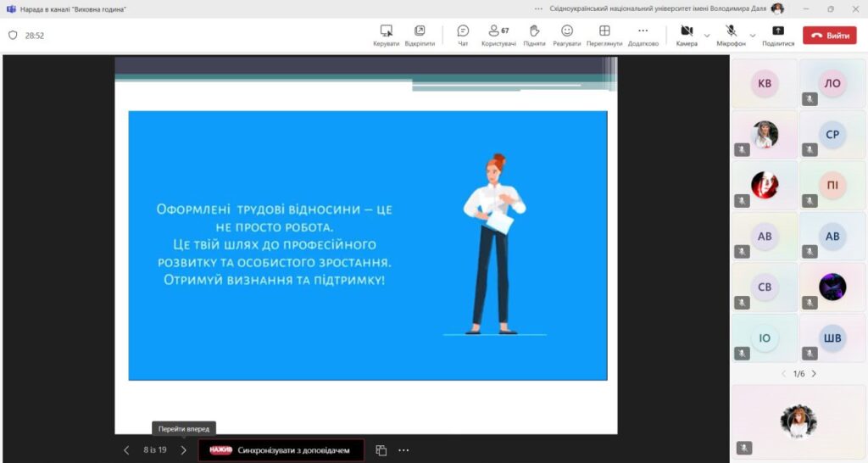This screenshot has width=868, height=463.
Task: Go to next participants page arrow
Action: coord(814,374)
